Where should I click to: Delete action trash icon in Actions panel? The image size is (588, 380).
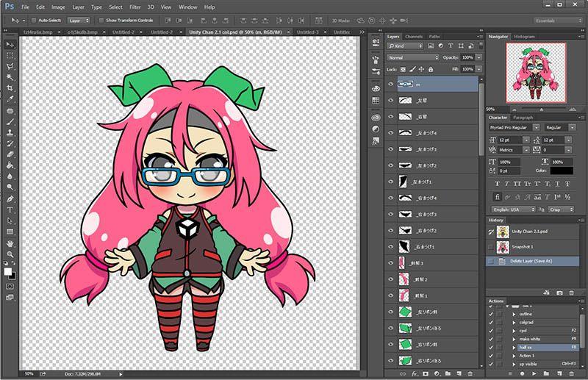pyautogui.click(x=572, y=373)
